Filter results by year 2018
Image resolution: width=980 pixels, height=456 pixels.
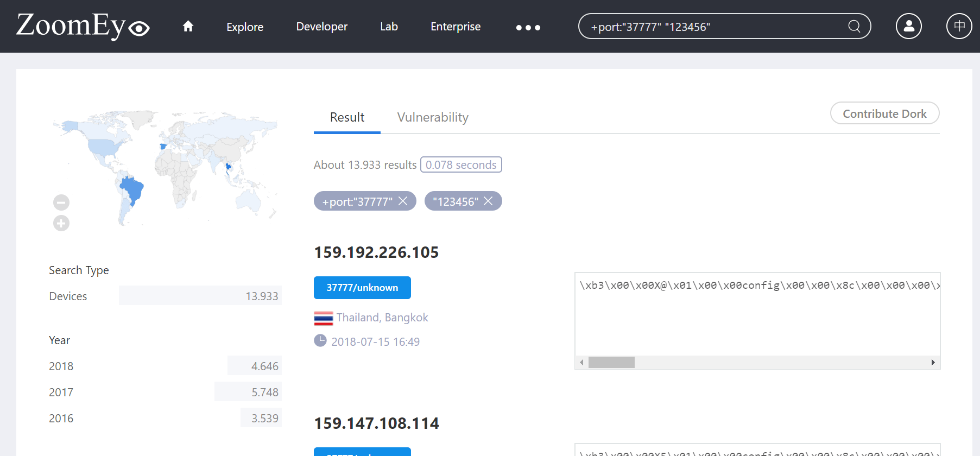[x=61, y=366]
